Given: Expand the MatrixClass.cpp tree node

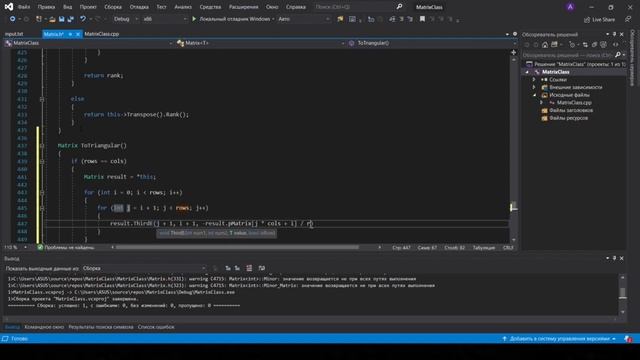Looking at the screenshot, I should click(x=542, y=102).
